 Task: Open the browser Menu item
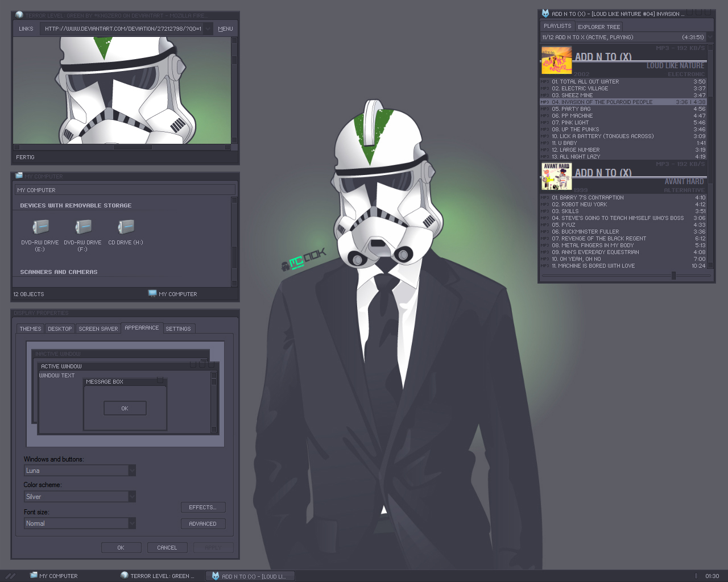coord(225,28)
